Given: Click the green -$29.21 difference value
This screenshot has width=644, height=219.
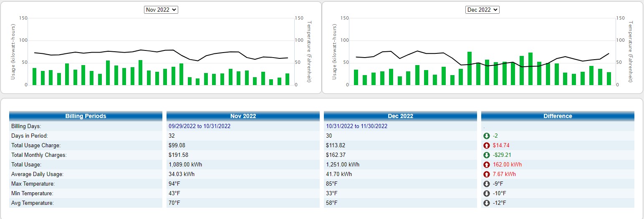Looking at the screenshot, I should [x=502, y=155].
